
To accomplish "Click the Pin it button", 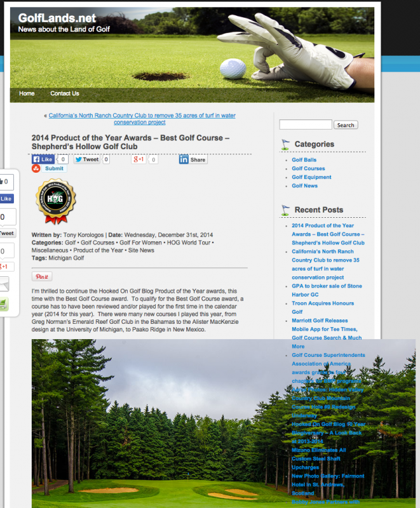I will [x=42, y=276].
